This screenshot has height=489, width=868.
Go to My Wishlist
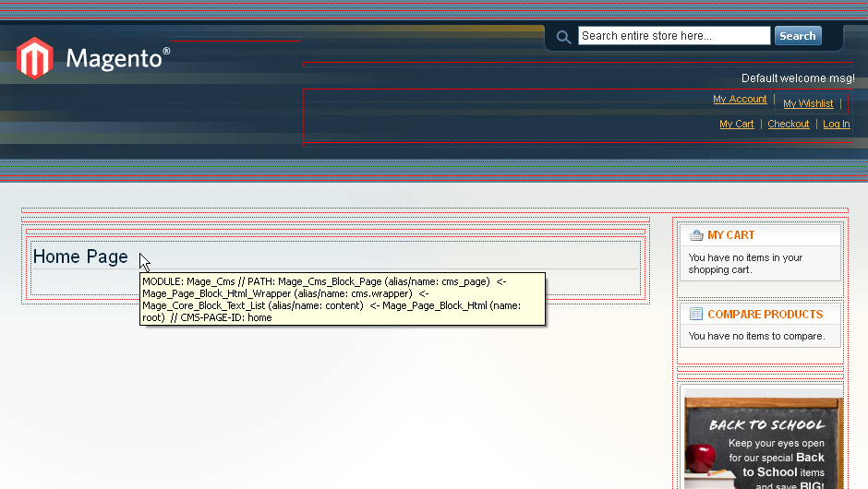pos(808,104)
